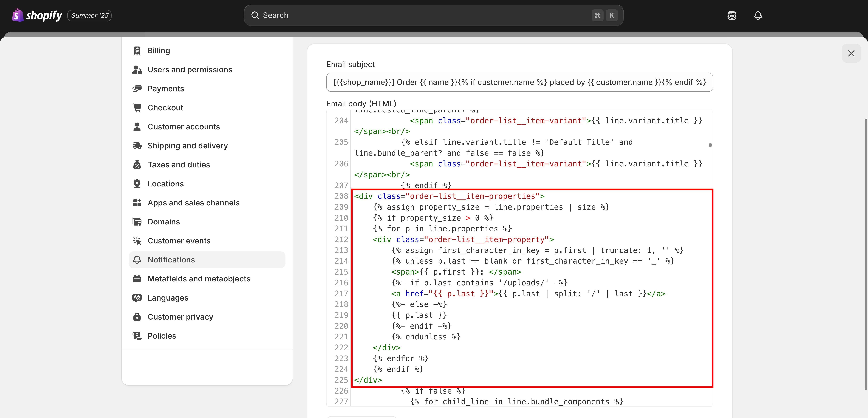The height and width of the screenshot is (418, 868).
Task: Click the Locations pin icon
Action: point(137,184)
